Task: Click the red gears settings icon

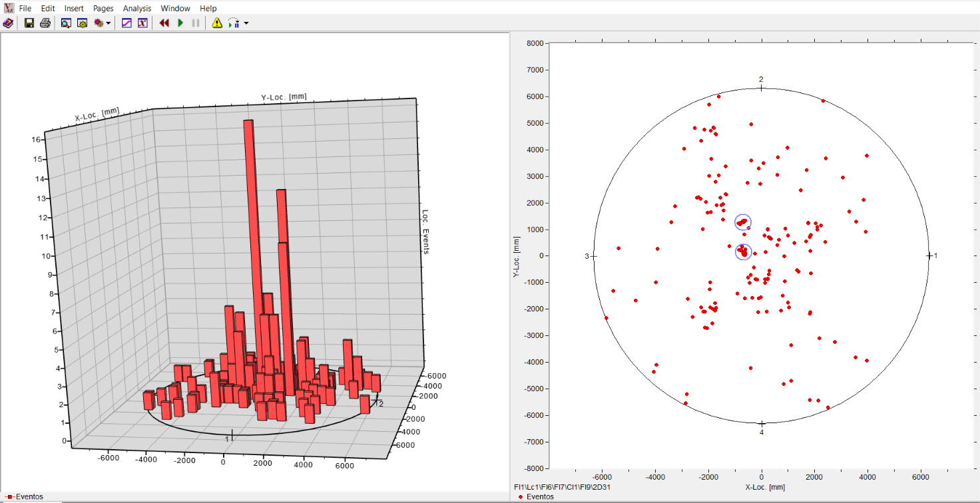Action: pyautogui.click(x=99, y=23)
